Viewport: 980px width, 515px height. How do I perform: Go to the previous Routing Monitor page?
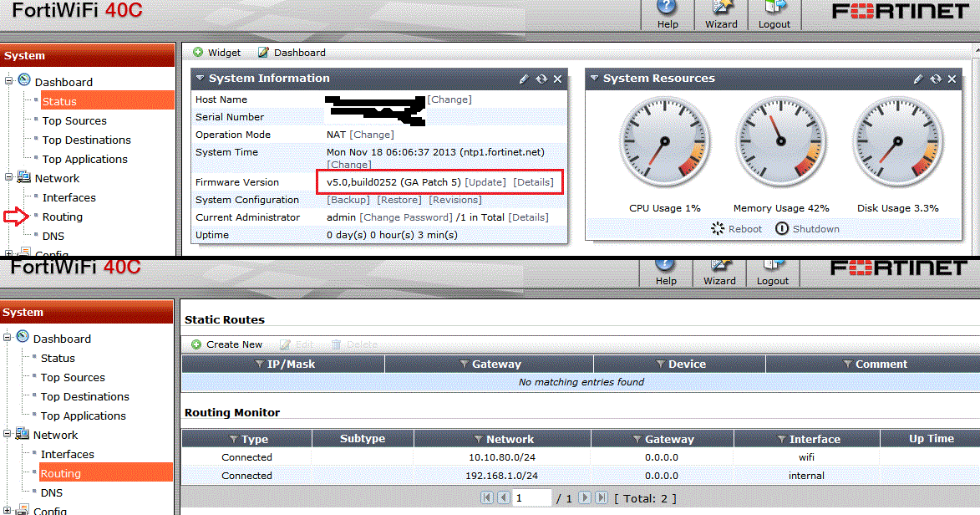click(x=504, y=497)
